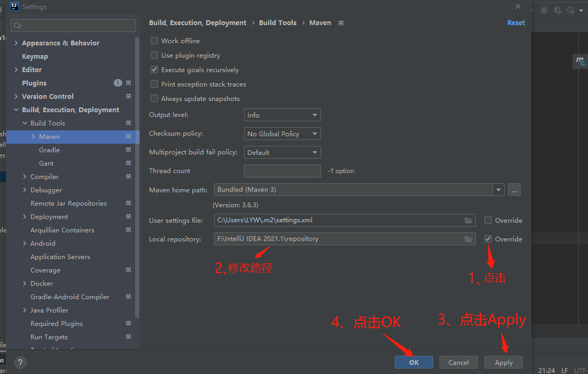Open folder browser for User settings file
Image resolution: width=588 pixels, height=374 pixels.
pyautogui.click(x=468, y=220)
